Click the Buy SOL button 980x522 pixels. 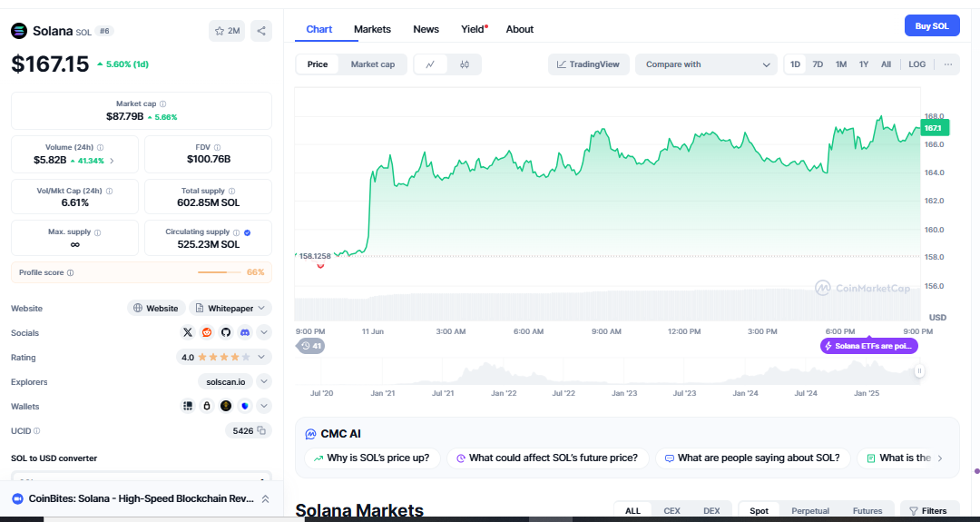pyautogui.click(x=932, y=26)
